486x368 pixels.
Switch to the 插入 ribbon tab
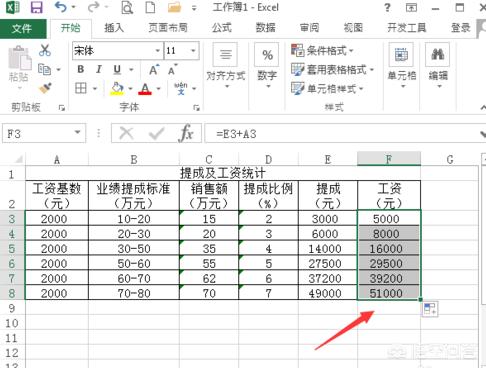coord(114,28)
